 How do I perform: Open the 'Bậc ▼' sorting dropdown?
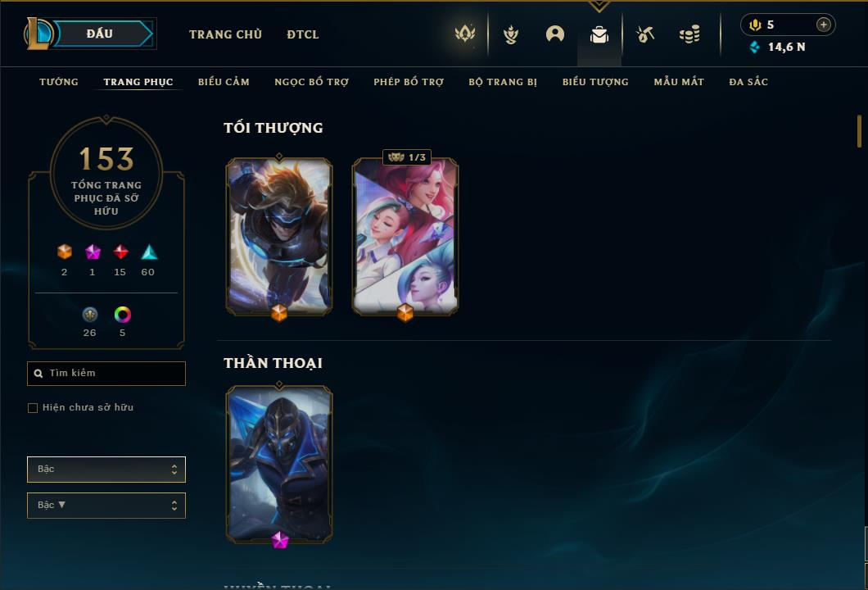click(x=106, y=506)
